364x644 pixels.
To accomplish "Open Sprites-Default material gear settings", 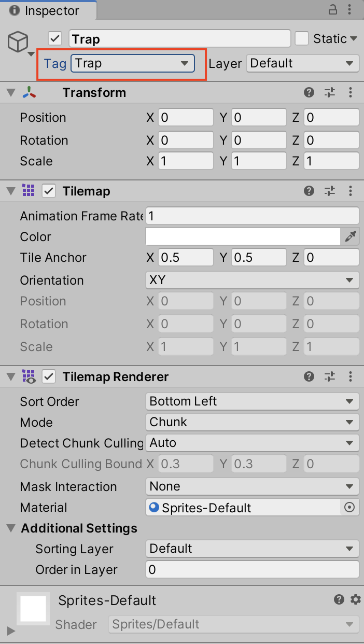I will (x=356, y=600).
